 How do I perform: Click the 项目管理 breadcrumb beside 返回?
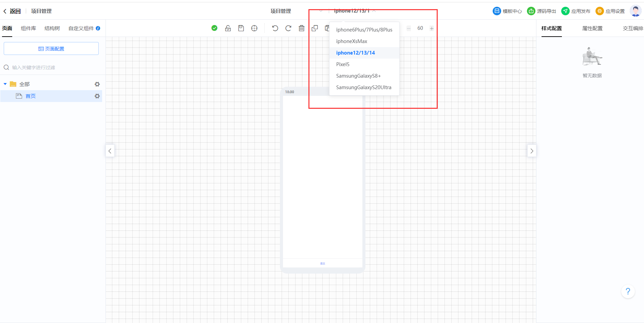(x=41, y=11)
